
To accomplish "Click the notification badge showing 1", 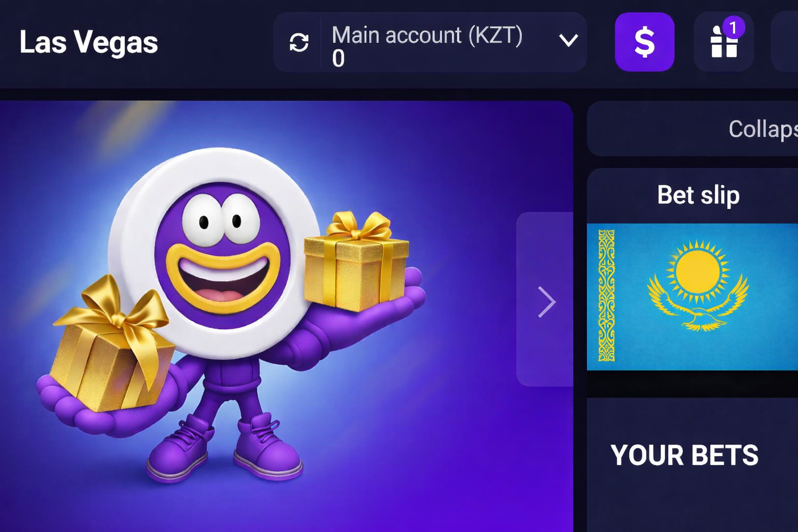I will coord(733,28).
